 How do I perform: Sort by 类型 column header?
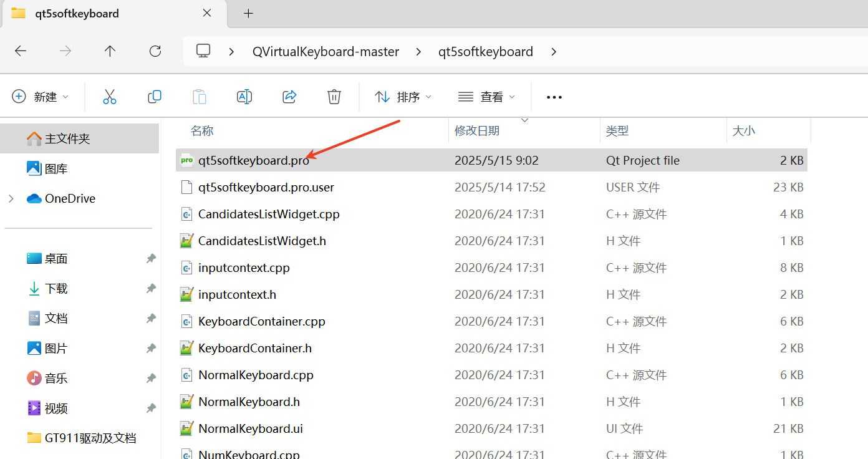(617, 131)
